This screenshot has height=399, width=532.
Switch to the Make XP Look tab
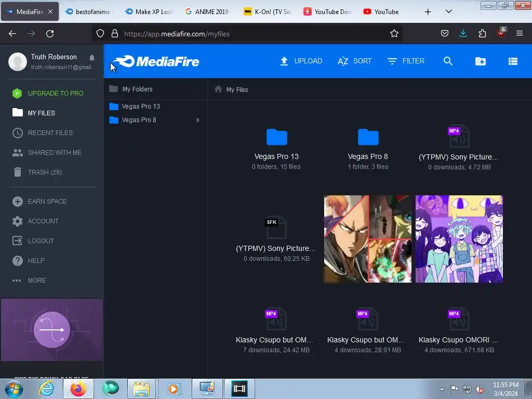[149, 11]
